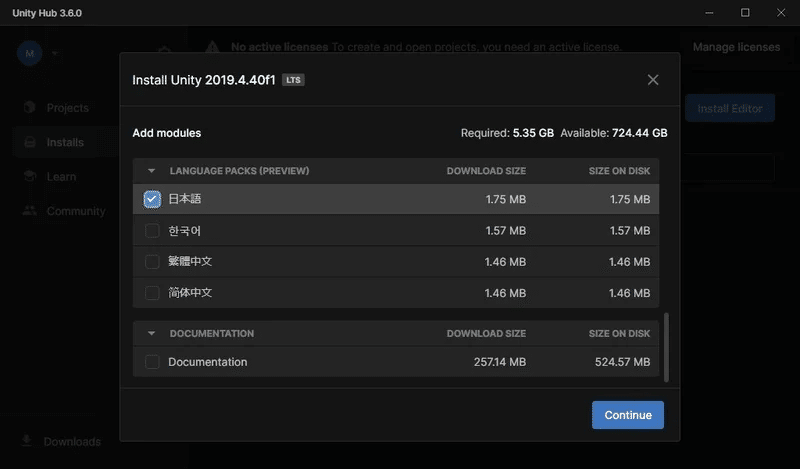800x469 pixels.
Task: Click the module list scrollbar
Action: (x=666, y=347)
